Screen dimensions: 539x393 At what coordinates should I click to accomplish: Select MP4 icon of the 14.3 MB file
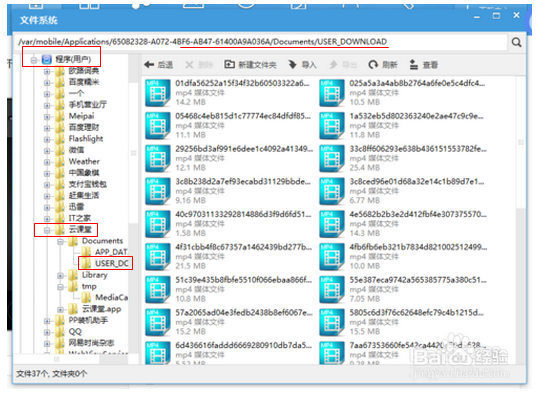coord(332,224)
